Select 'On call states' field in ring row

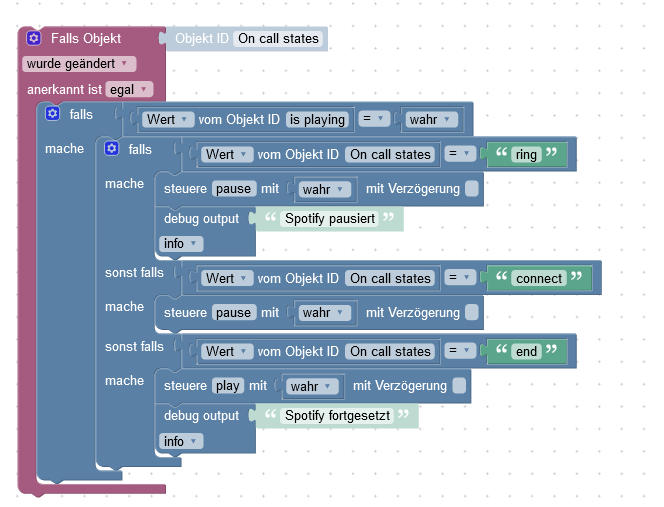click(x=390, y=155)
